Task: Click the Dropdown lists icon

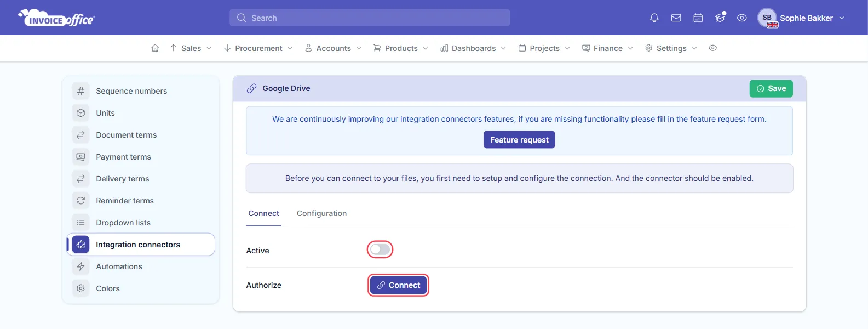Action: (x=81, y=223)
